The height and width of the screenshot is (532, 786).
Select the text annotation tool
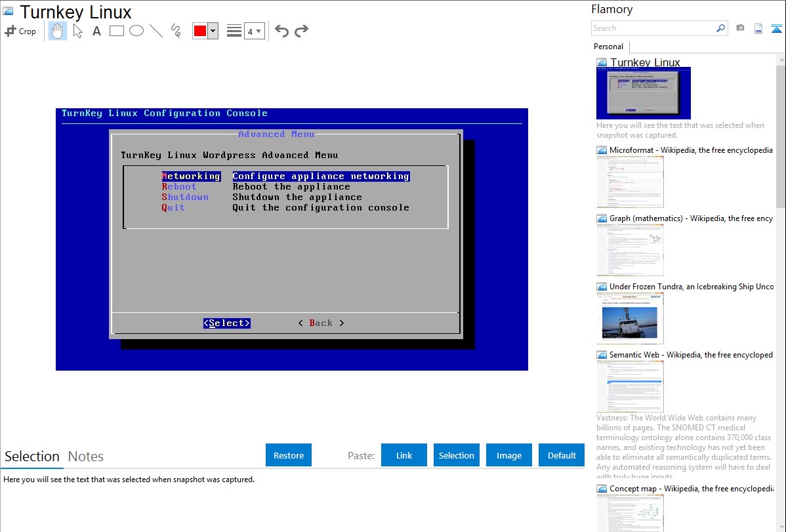(x=96, y=31)
